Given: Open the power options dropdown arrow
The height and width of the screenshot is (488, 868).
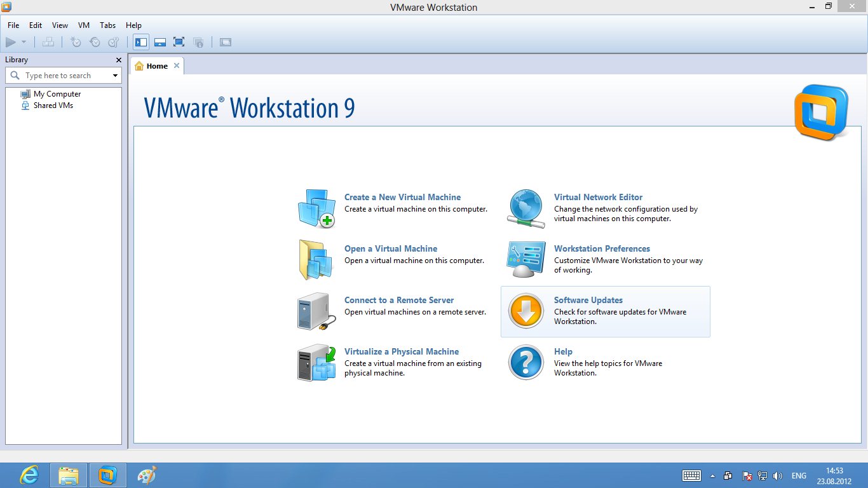Looking at the screenshot, I should click(24, 43).
